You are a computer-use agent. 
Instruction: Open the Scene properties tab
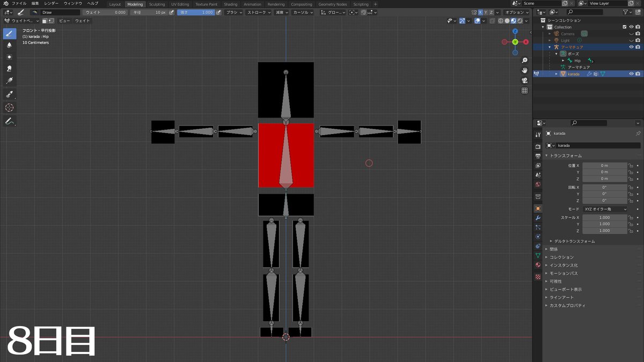[538, 175]
